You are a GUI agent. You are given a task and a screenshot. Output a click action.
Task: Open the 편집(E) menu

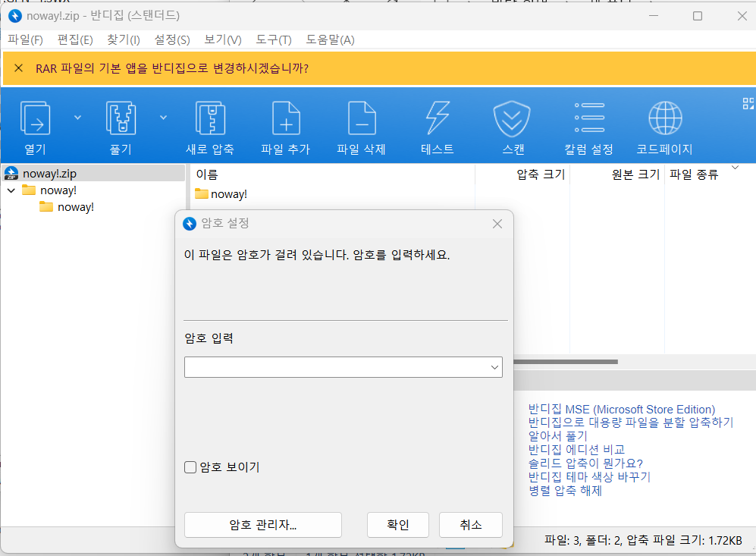click(75, 40)
